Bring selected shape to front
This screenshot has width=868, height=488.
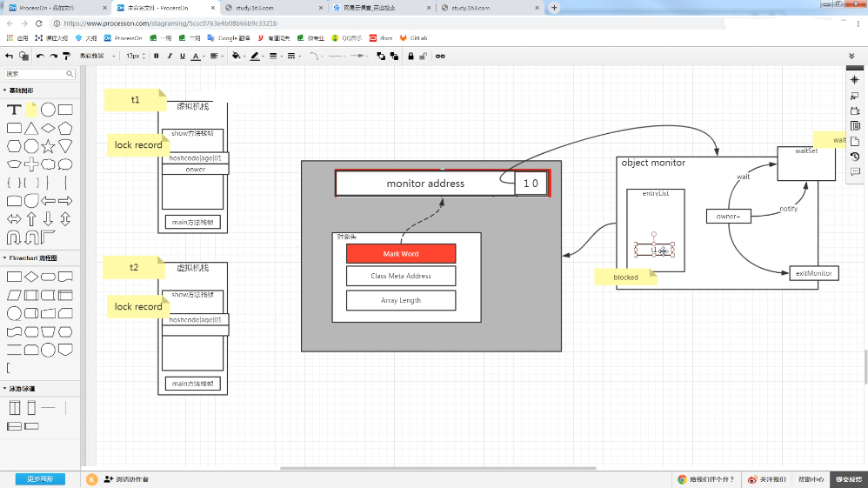(381, 56)
